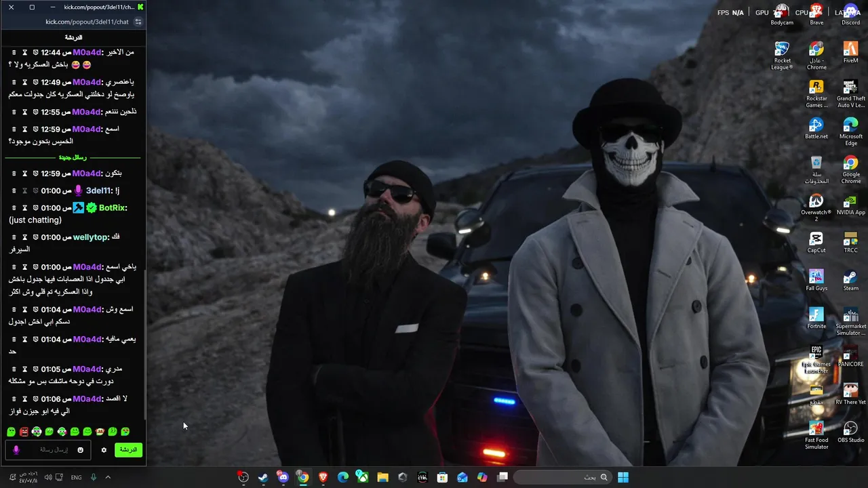
Task: Open Fast Food Simulator shortcut
Action: click(816, 435)
